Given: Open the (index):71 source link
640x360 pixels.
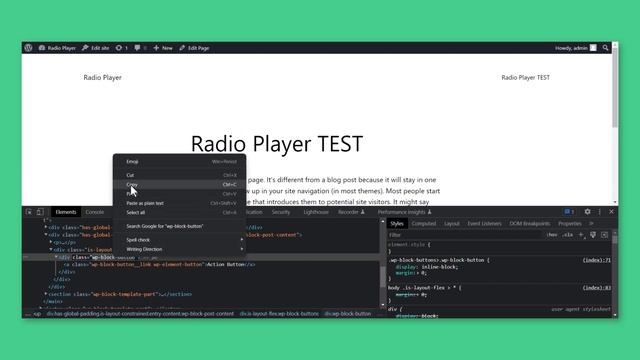Looking at the screenshot, I should tap(596, 260).
